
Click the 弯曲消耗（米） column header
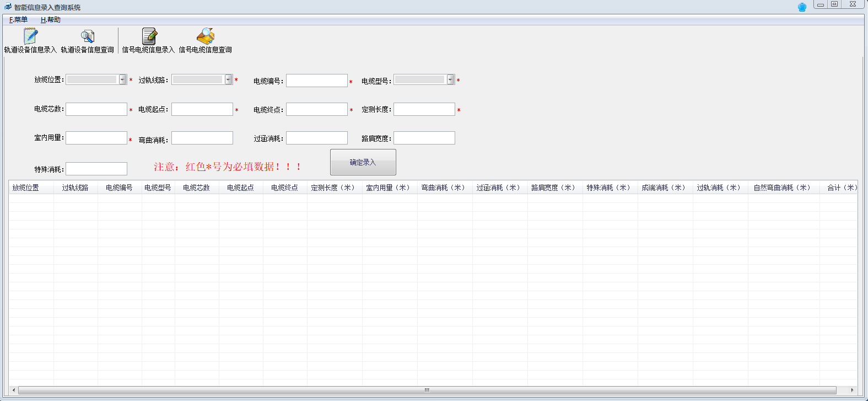(445, 188)
